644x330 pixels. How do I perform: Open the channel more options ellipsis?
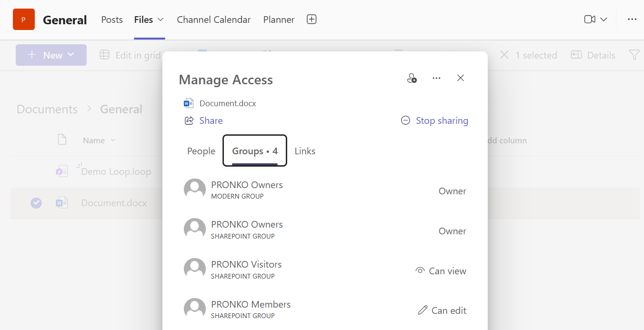click(x=632, y=20)
